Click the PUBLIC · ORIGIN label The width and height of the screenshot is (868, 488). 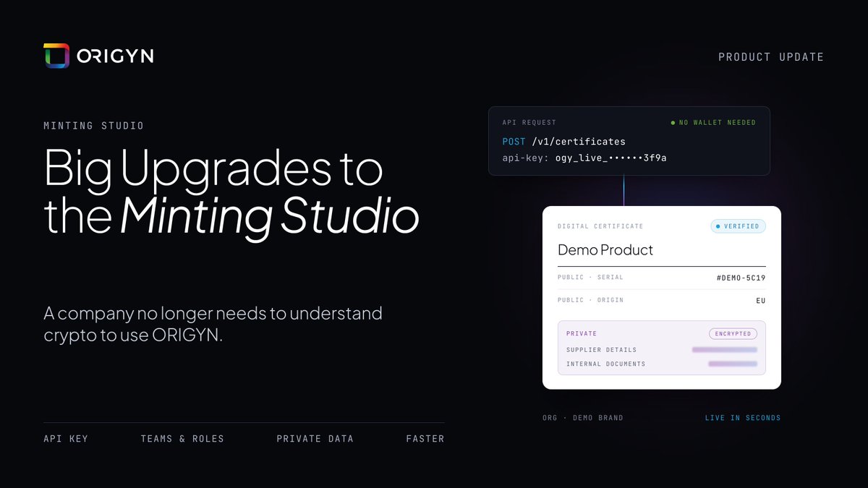[590, 300]
